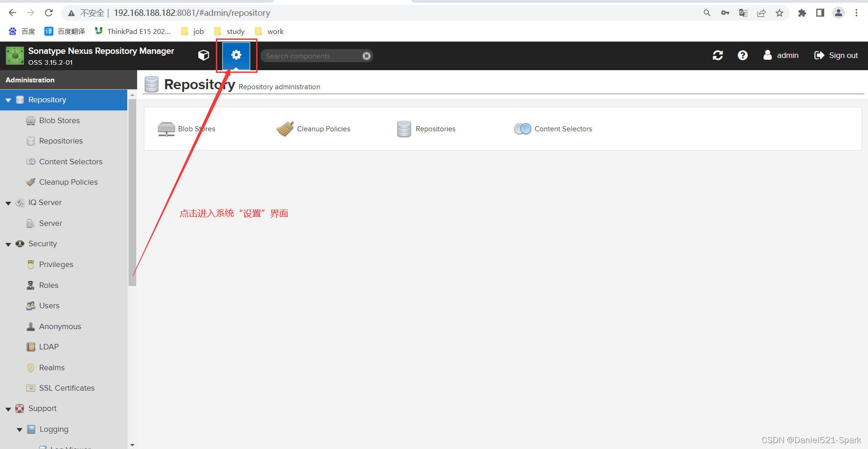Open the Help question mark icon
The width and height of the screenshot is (868, 449).
743,55
